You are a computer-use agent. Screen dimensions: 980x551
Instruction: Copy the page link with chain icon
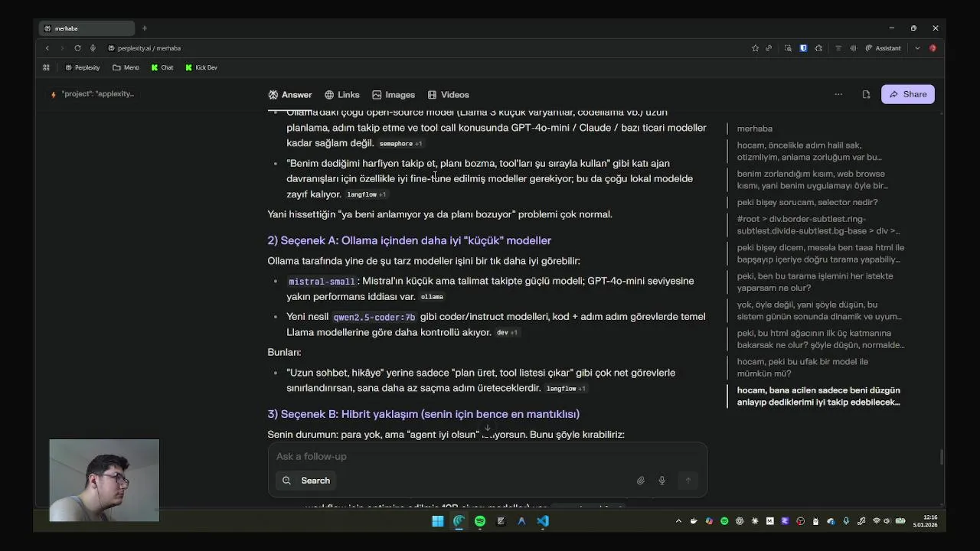769,48
